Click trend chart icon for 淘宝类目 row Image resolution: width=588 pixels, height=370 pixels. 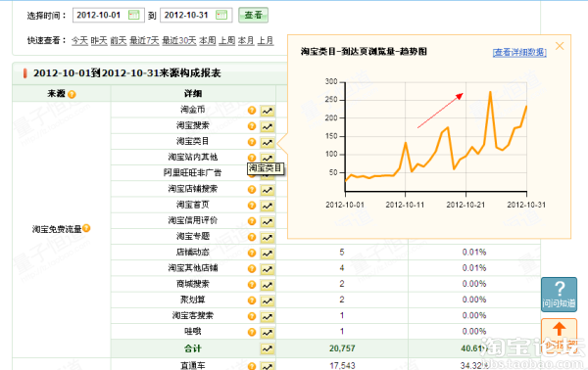268,142
